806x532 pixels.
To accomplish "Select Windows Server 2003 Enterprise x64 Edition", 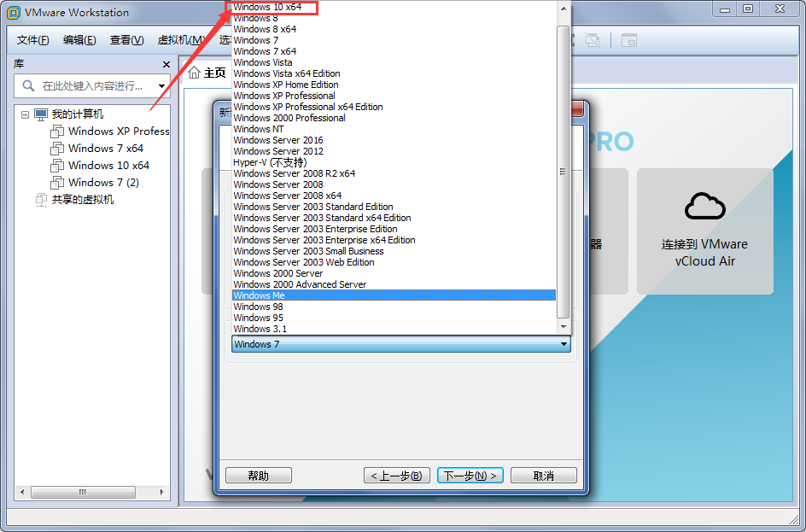I will [x=394, y=240].
